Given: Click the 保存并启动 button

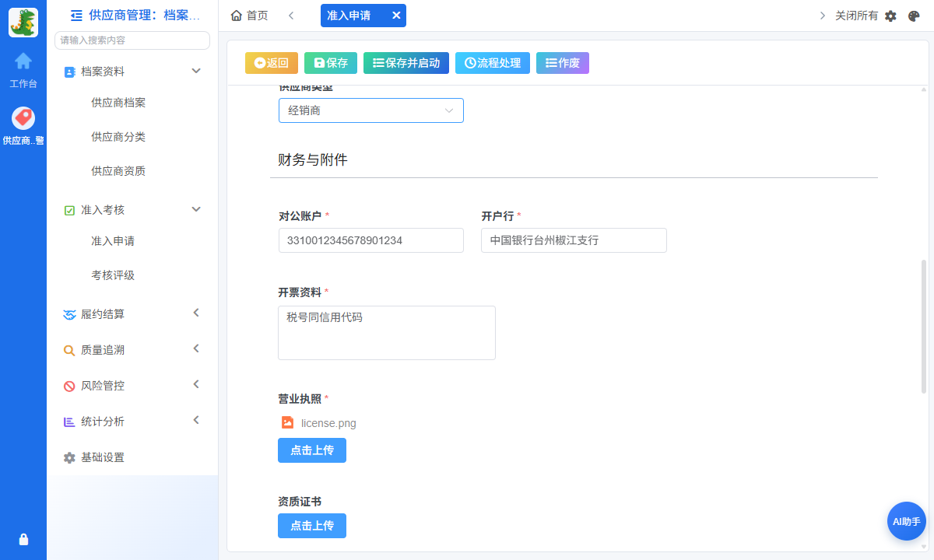Looking at the screenshot, I should pos(406,63).
